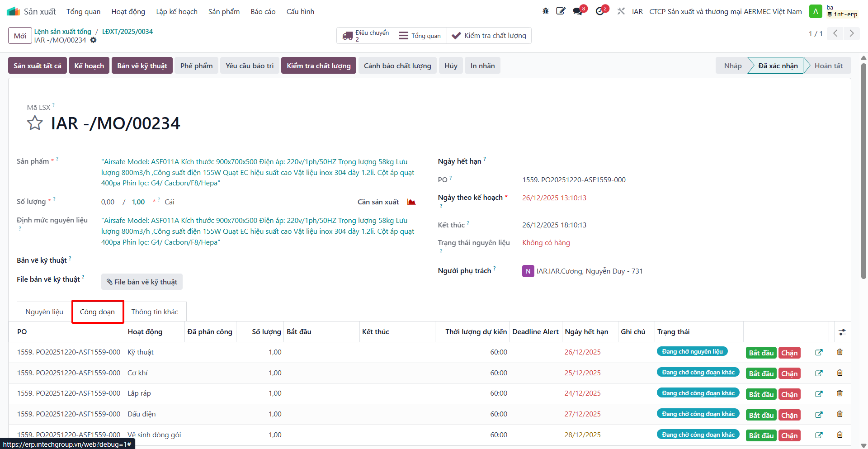
Task: Start the Kỹ thuật work order with Bắt đầu
Action: (x=761, y=353)
